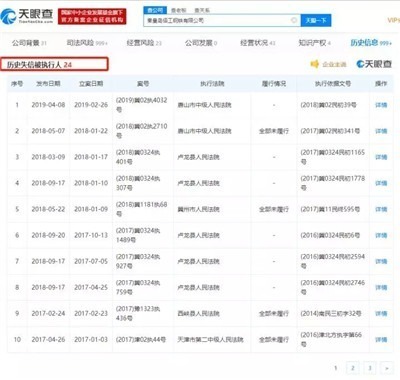Click the 执行法院 column header
Image resolution: width=400 pixels, height=380 pixels.
[x=212, y=84]
